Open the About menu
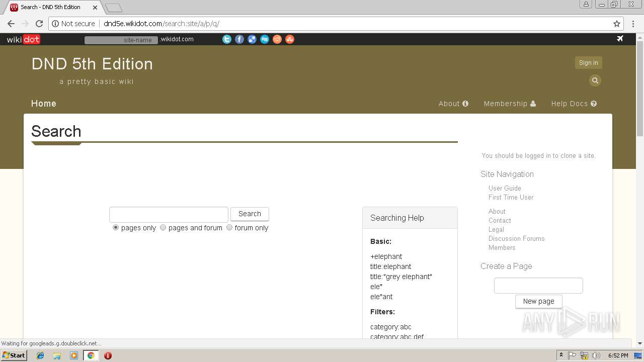This screenshot has width=644, height=362. 453,104
